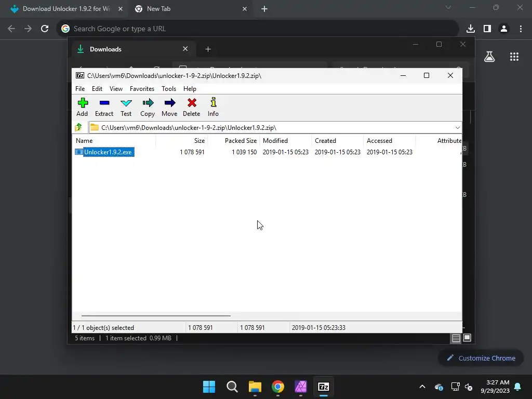Open the Chrome profile icon
The height and width of the screenshot is (399, 532).
[x=504, y=29]
